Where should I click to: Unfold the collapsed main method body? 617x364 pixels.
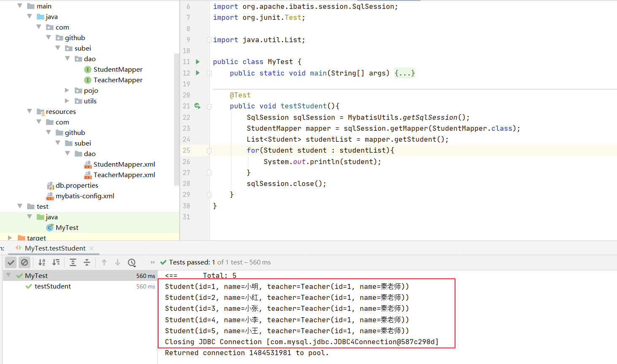[x=404, y=73]
